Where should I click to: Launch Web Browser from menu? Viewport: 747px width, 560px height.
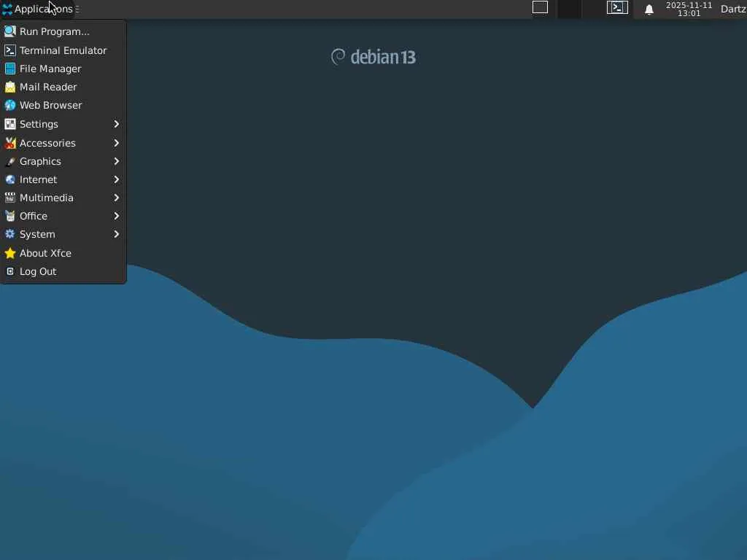63,105
